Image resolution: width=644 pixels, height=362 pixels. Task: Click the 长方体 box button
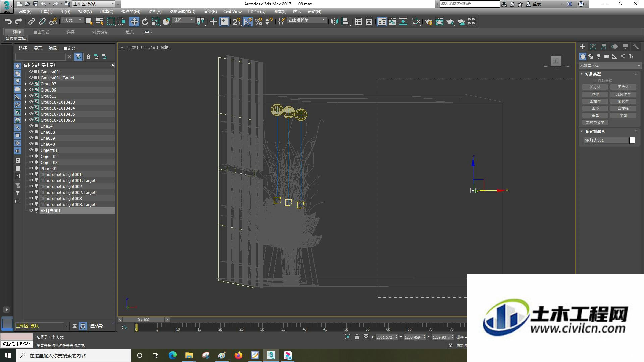(x=595, y=87)
